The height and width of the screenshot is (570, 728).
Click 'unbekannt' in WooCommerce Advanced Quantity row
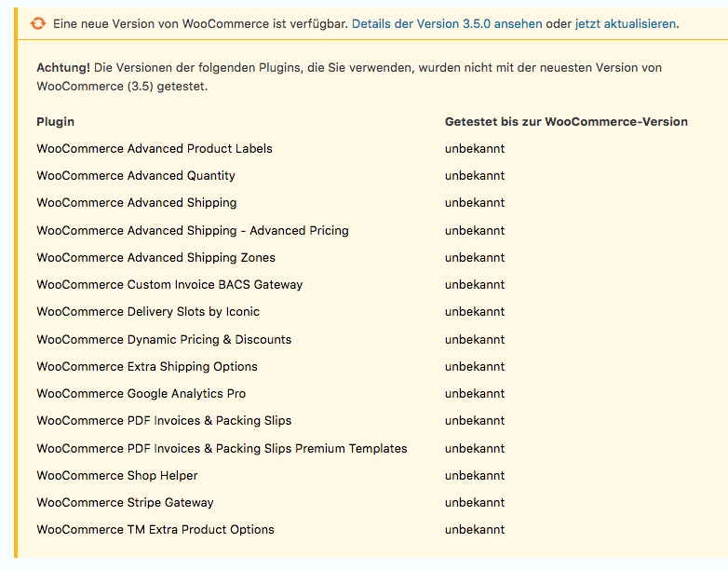coord(475,176)
